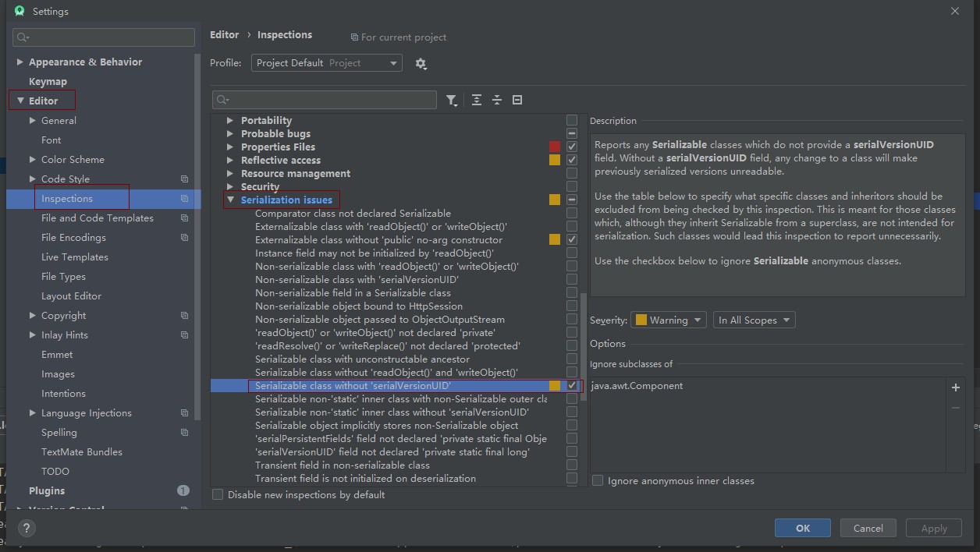Image resolution: width=980 pixels, height=552 pixels.
Task: Expand the Resource management group arrow
Action: tap(230, 174)
